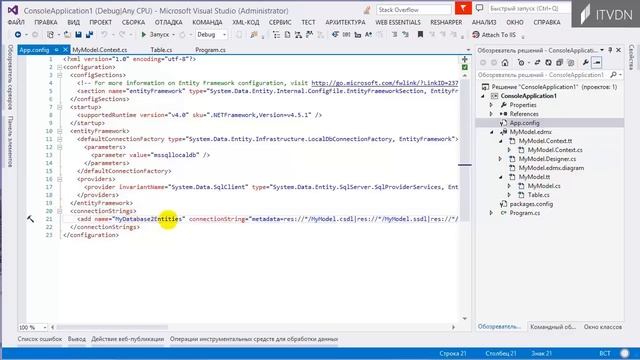
Task: Collapse the ConsoleApplication1 project node
Action: (483, 96)
